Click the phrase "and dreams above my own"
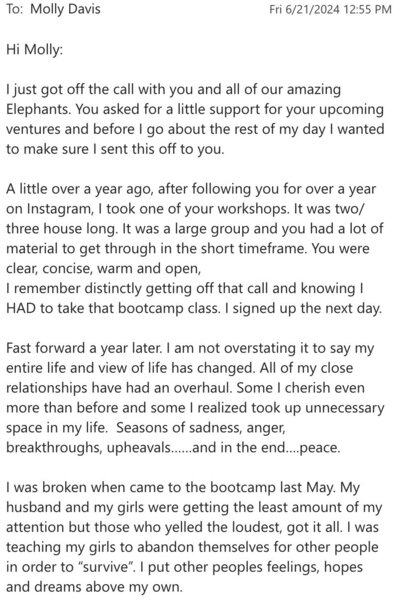Image resolution: width=400 pixels, height=613 pixels. (x=94, y=587)
